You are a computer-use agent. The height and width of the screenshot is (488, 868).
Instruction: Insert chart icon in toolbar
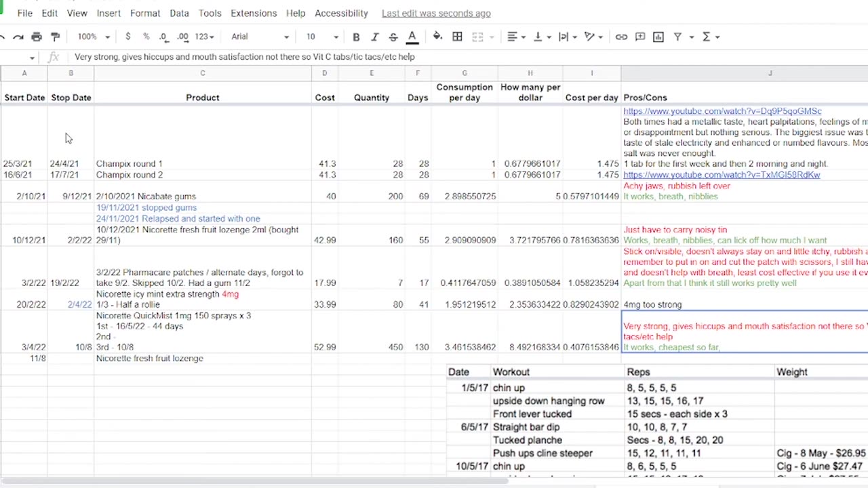(658, 37)
